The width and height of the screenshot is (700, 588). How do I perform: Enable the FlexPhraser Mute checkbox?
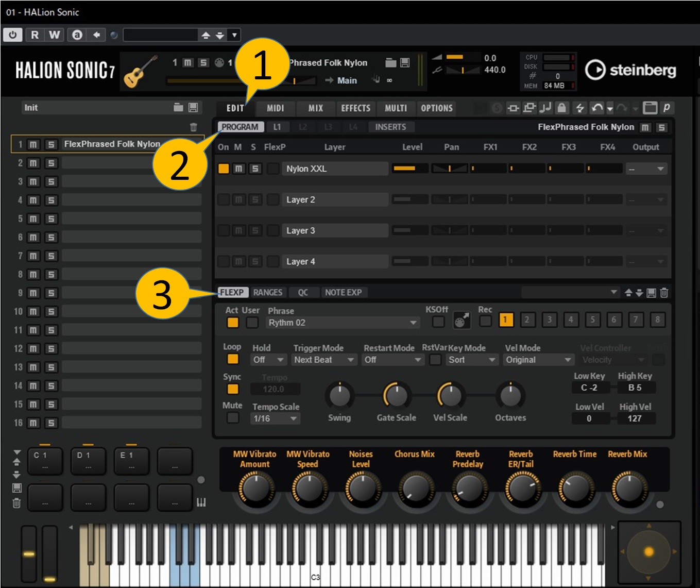tap(233, 417)
